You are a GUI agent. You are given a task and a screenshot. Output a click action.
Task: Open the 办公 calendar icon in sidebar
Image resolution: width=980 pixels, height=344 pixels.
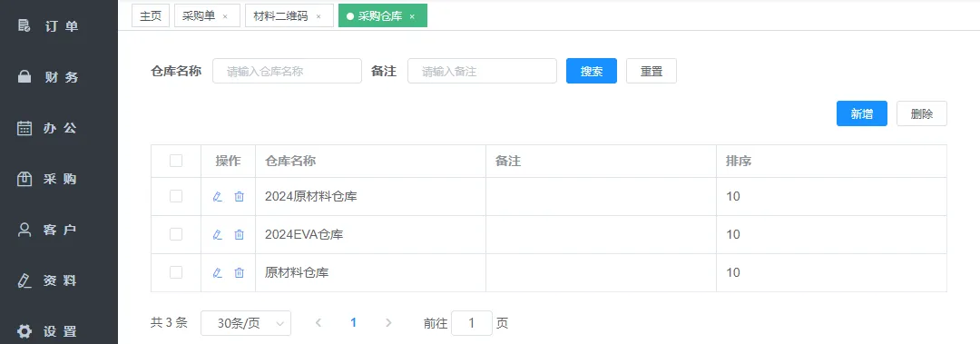24,128
